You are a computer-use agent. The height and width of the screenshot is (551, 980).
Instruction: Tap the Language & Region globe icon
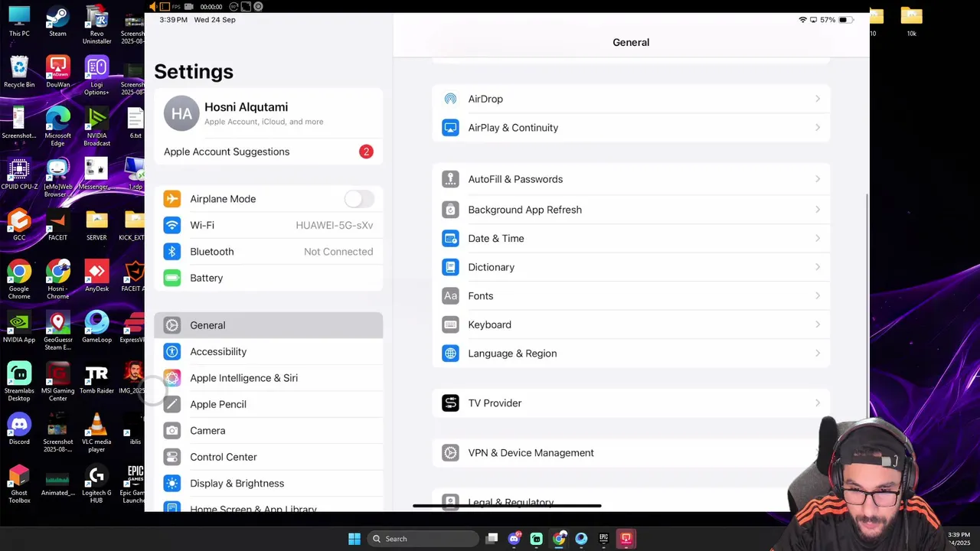450,354
